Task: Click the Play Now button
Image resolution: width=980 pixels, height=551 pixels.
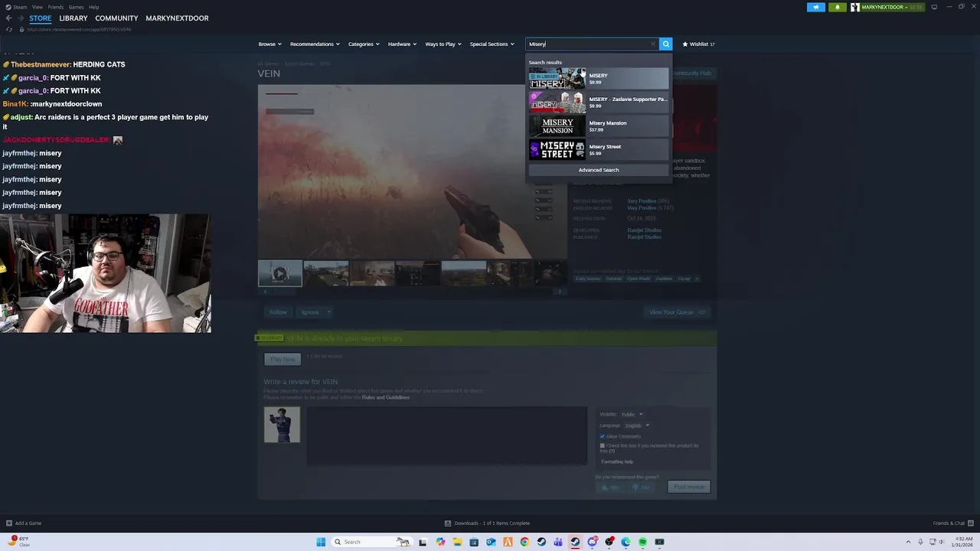Action: 283,359
